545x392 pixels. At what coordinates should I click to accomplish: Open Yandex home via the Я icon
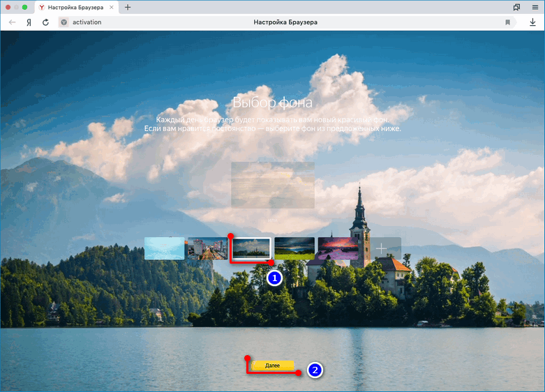[29, 22]
